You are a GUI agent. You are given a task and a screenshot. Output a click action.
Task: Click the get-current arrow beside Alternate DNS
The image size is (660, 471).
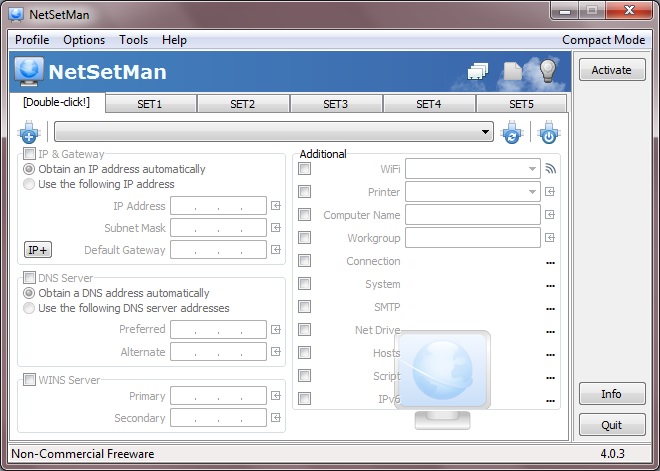coord(276,351)
